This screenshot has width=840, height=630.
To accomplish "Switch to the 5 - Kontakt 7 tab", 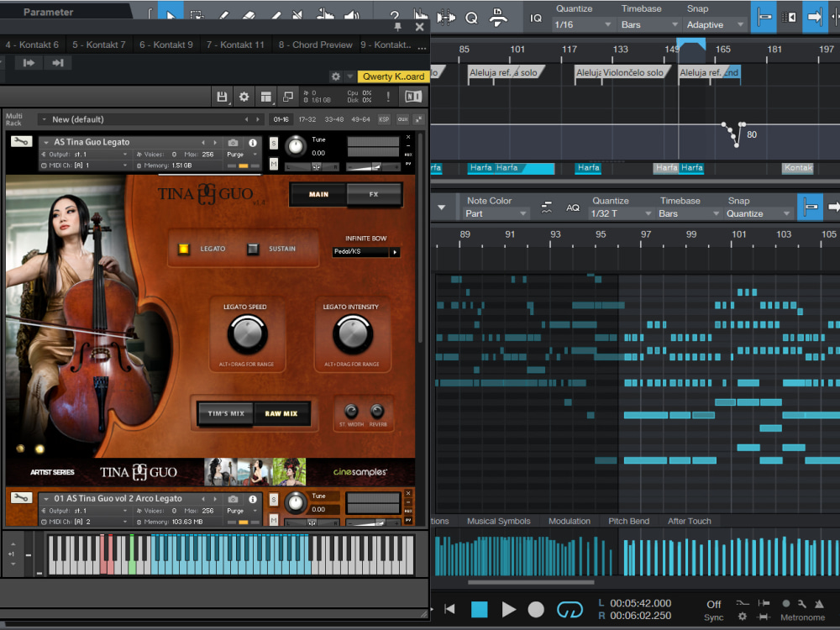I will (x=98, y=45).
